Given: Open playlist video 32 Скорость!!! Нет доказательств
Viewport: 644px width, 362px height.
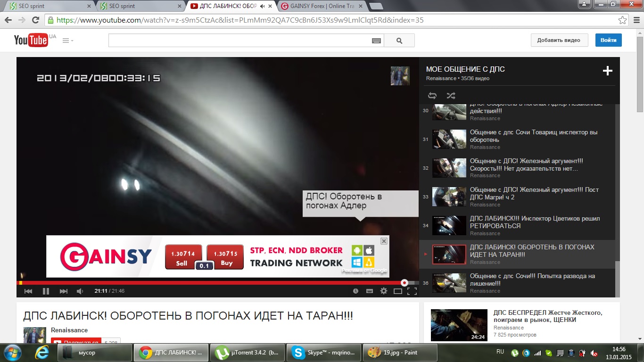Looking at the screenshot, I should click(517, 168).
